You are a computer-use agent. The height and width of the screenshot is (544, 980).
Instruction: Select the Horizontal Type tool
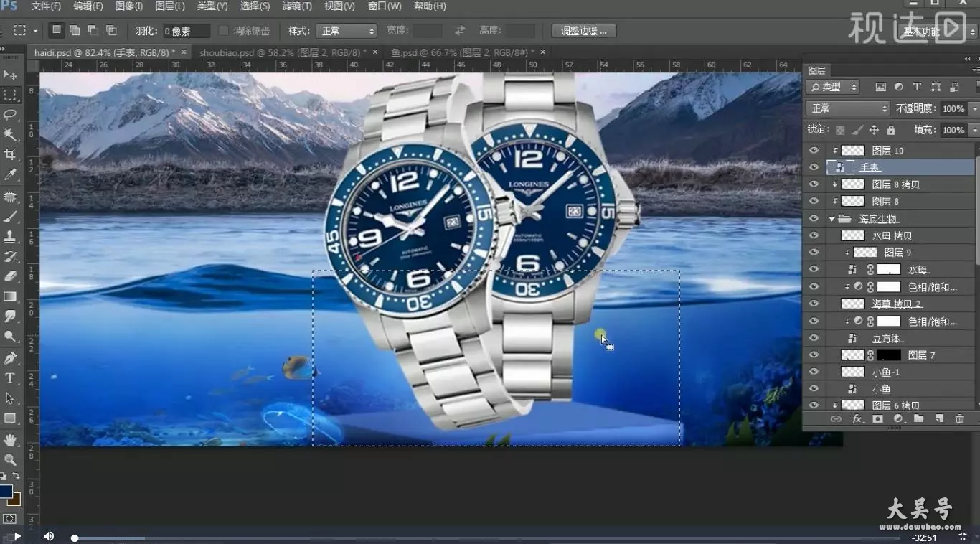(10, 378)
